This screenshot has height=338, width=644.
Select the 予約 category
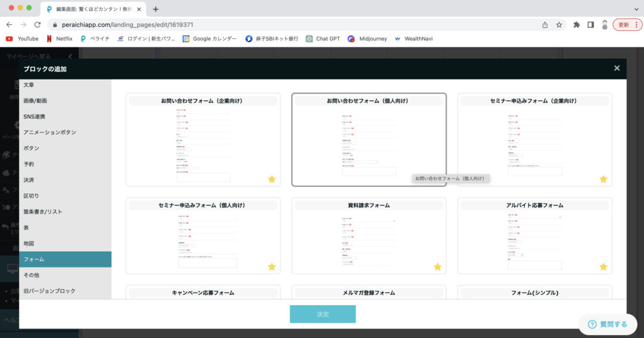66,164
